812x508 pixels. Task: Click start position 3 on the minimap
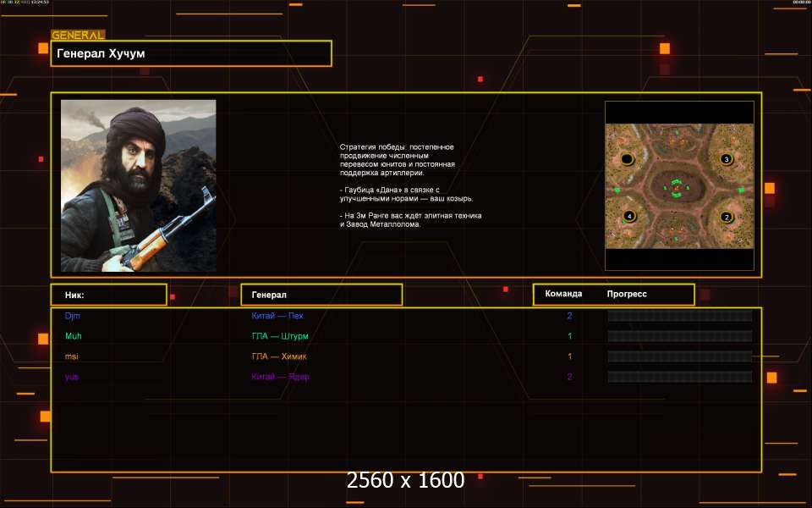pos(726,159)
